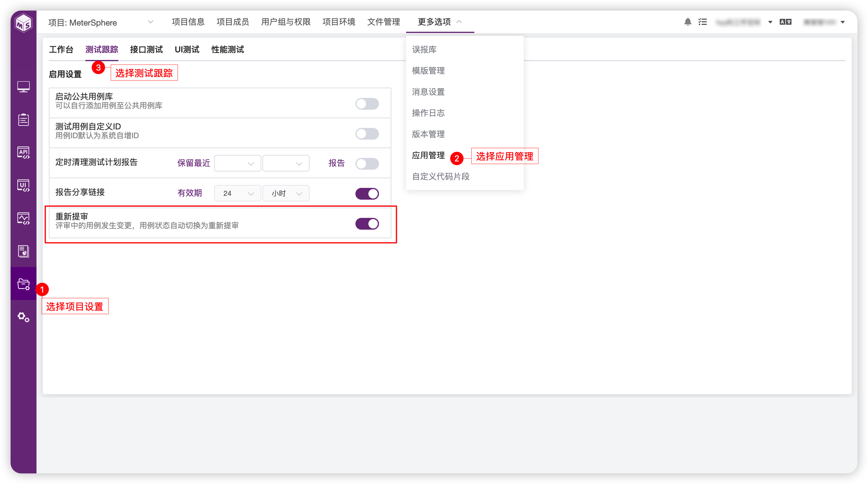868x484 pixels.
Task: Open the report statistics sidebar icon
Action: point(23,251)
